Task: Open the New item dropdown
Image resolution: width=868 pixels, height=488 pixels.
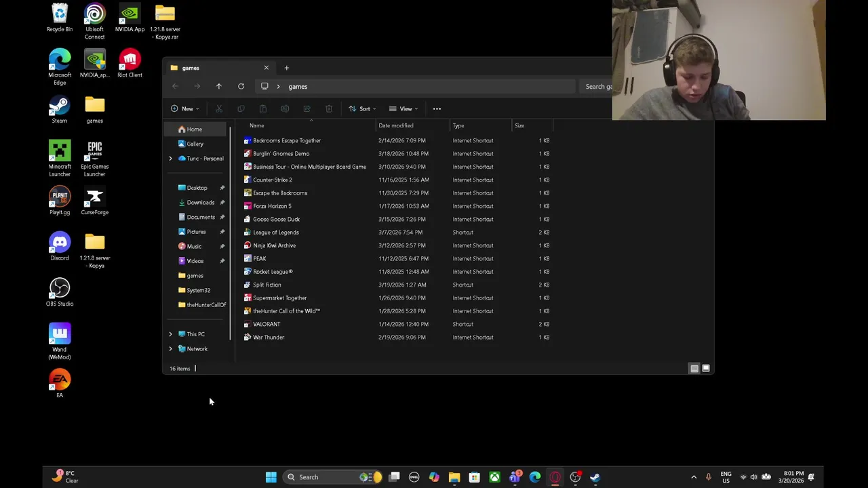Action: (x=185, y=108)
